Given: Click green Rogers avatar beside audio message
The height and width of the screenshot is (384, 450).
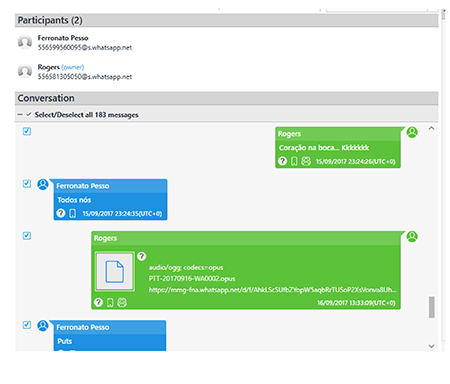Looking at the screenshot, I should (412, 237).
